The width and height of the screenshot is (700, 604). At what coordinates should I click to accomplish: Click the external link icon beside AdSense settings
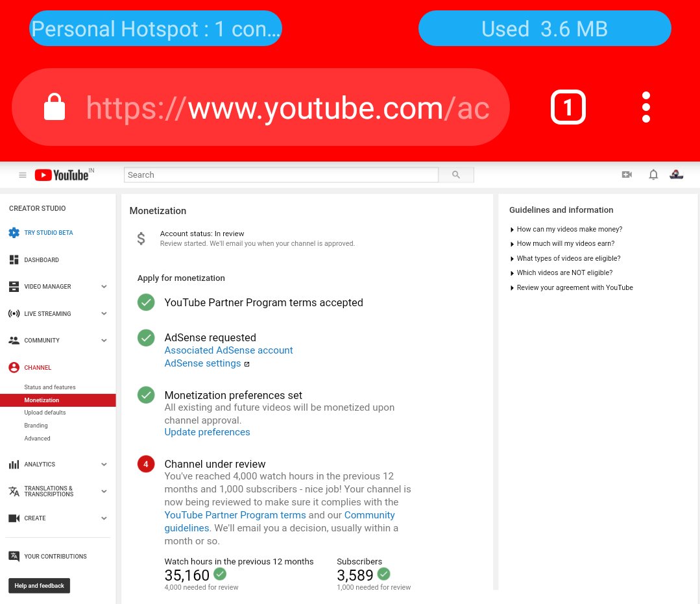(x=247, y=364)
